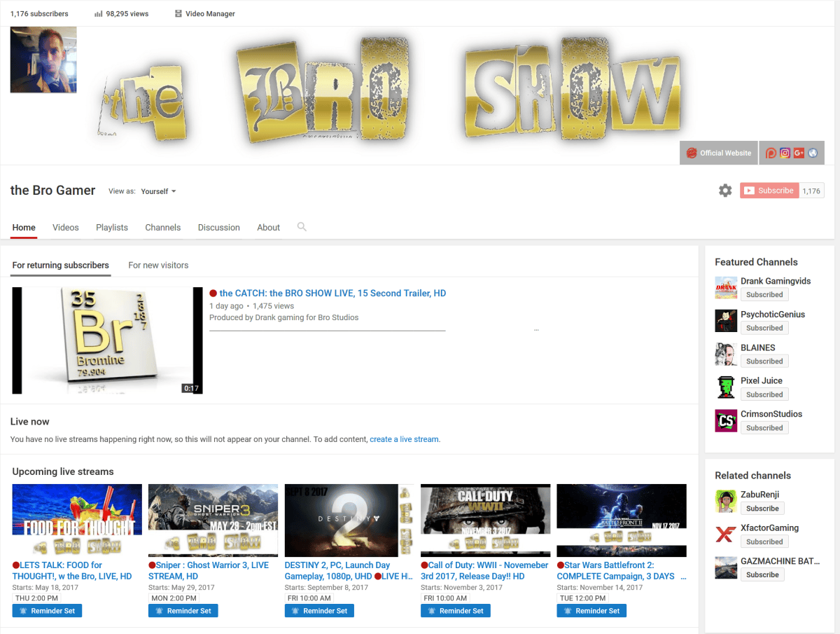
Task: Open the Channels tab
Action: tap(163, 228)
